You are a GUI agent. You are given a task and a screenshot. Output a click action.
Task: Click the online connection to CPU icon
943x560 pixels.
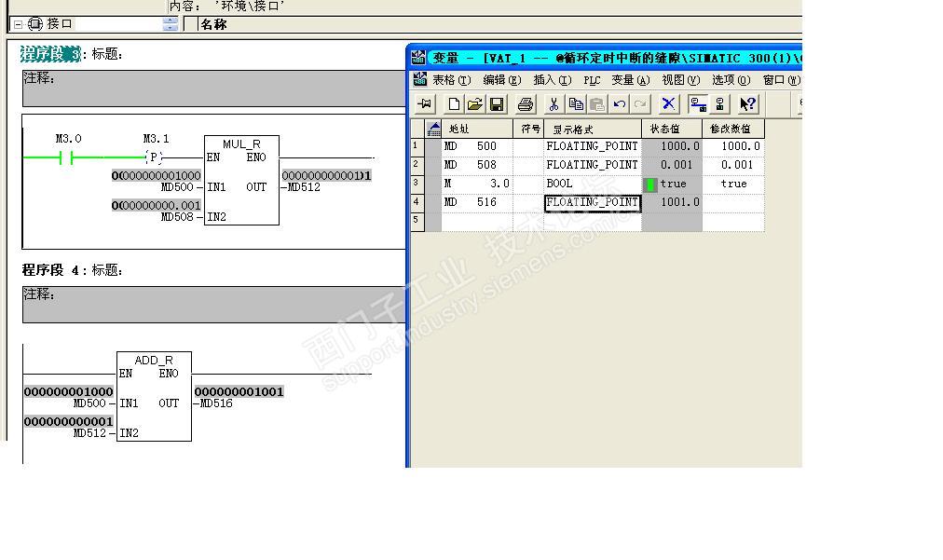click(698, 104)
